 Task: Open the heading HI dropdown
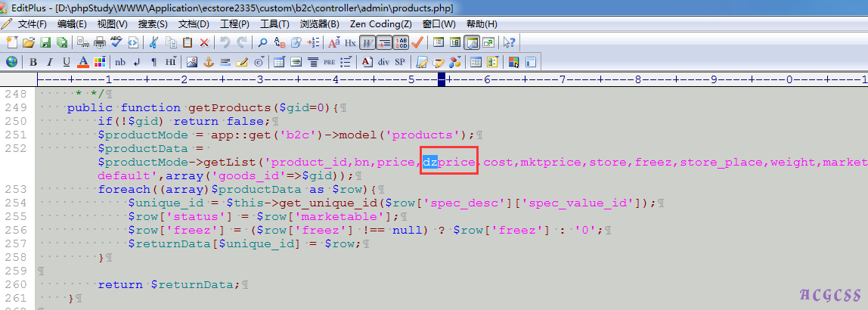pos(170,61)
